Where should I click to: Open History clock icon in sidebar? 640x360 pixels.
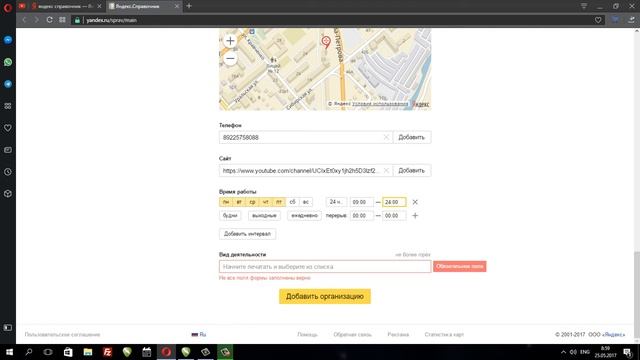click(8, 172)
